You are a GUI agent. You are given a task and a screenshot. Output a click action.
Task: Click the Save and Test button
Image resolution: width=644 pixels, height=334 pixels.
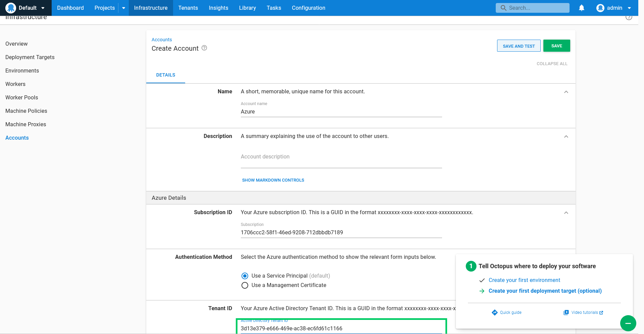pos(519,46)
